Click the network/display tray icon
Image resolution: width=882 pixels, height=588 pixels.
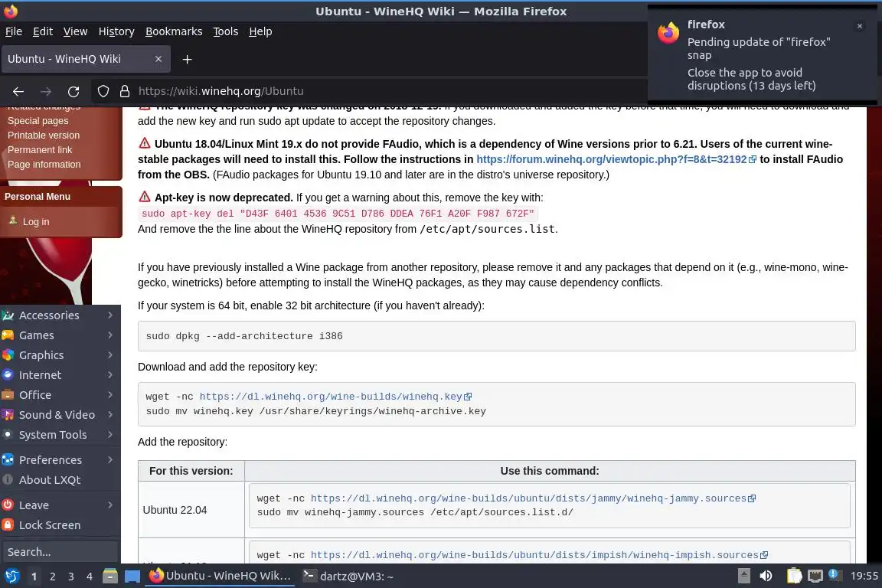click(815, 576)
